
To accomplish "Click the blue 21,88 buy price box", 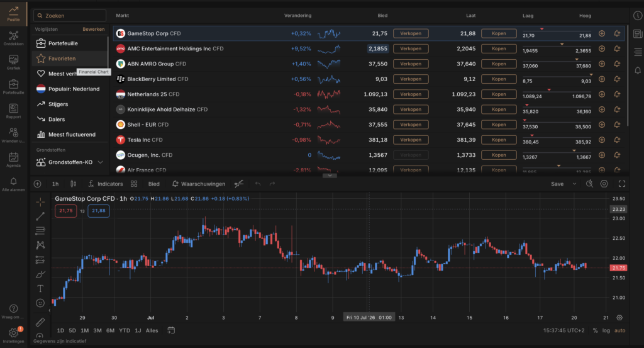I will [x=99, y=211].
